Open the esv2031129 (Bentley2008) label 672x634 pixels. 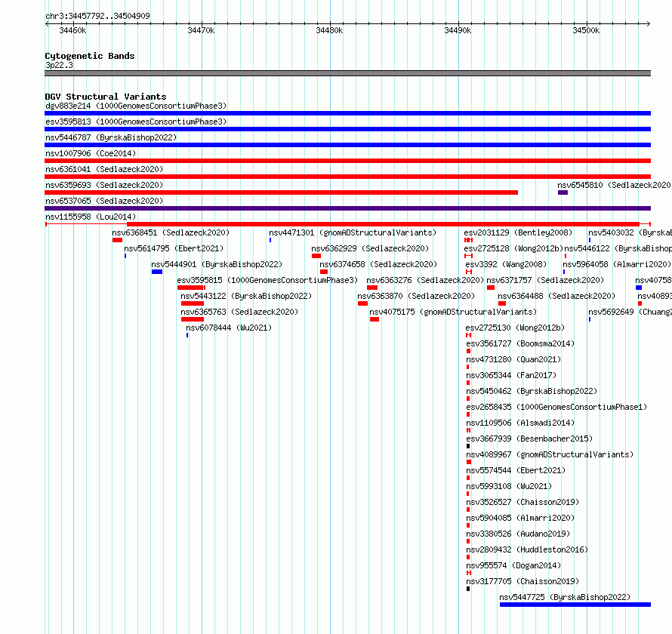point(518,232)
